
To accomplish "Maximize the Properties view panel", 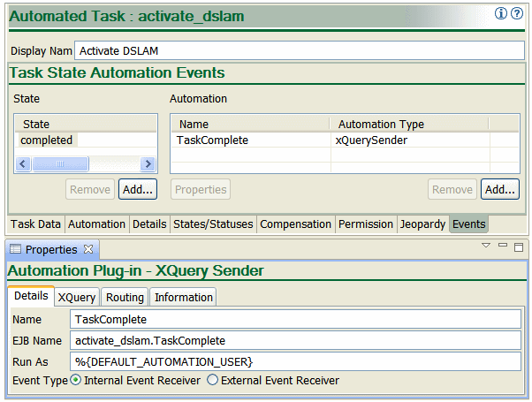I will pyautogui.click(x=519, y=247).
